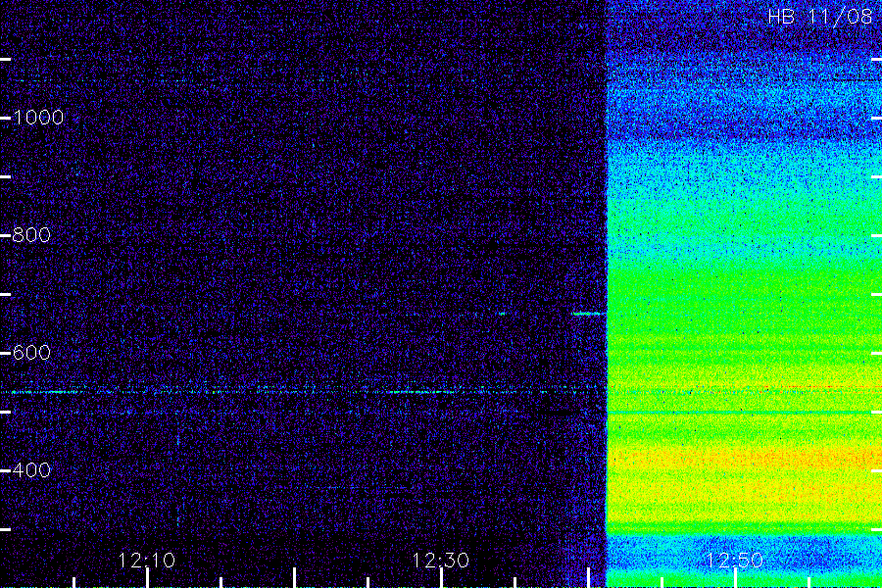Click the HB 11/08 date label
This screenshot has width=882, height=588.
820,17
